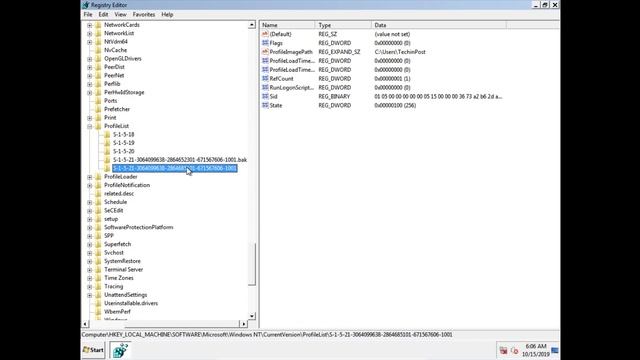The height and width of the screenshot is (360, 640).
Task: Click the Userinstallable.drivers folder icon
Action: 98,303
